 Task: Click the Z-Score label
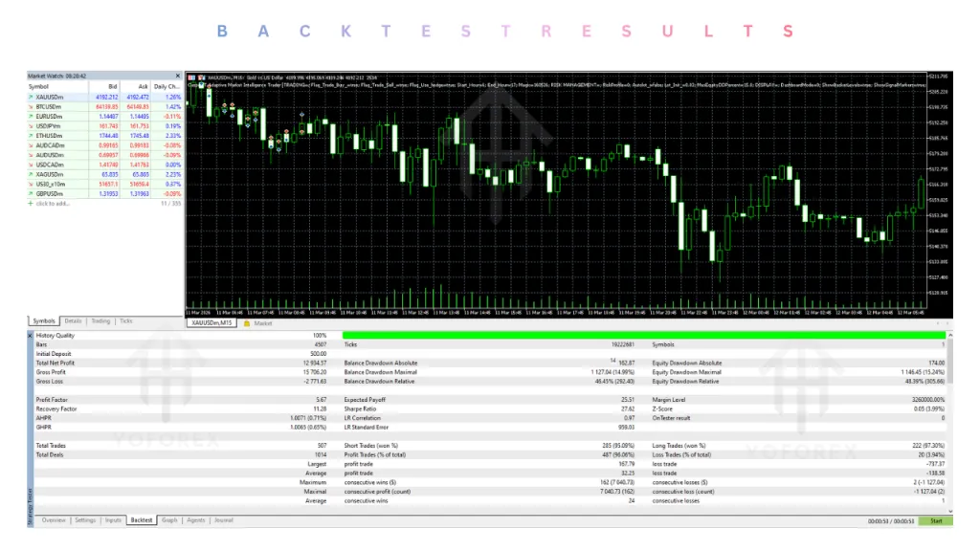coord(662,409)
